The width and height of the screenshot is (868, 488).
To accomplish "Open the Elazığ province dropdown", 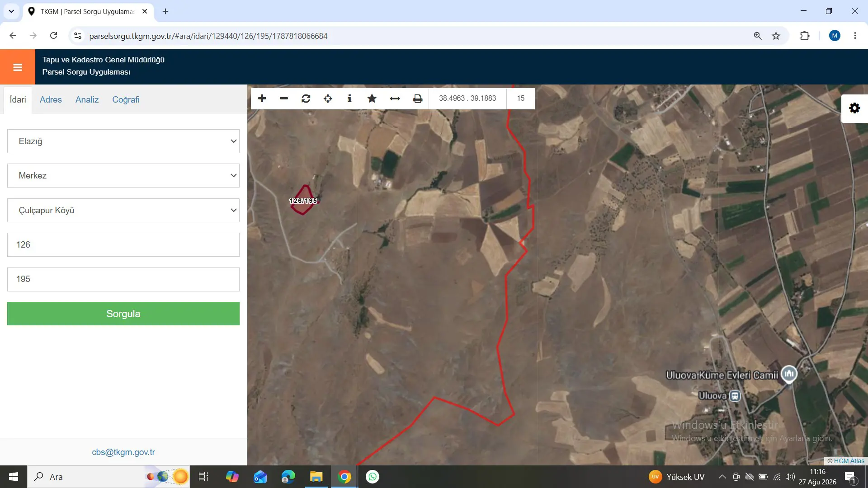I will click(123, 141).
